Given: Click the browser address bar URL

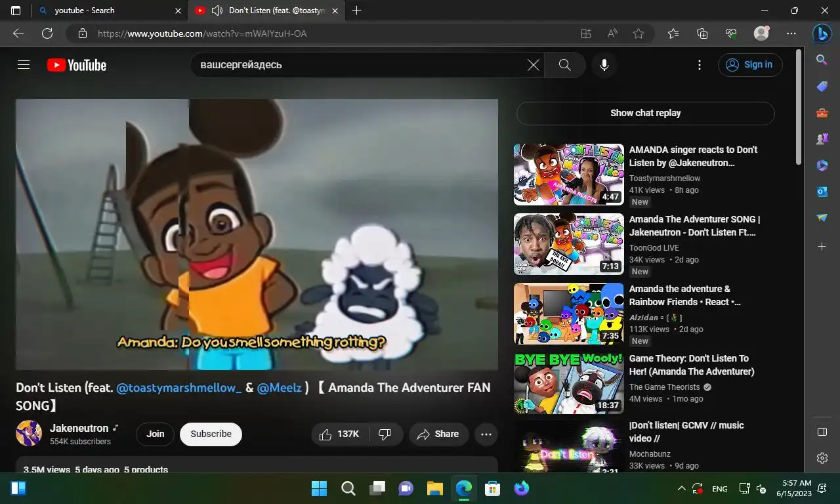Looking at the screenshot, I should pos(202,33).
